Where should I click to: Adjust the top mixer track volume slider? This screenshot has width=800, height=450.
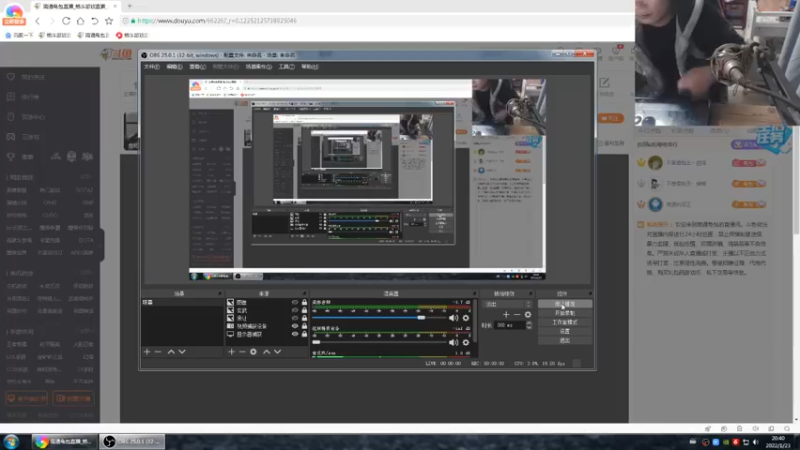(379, 318)
